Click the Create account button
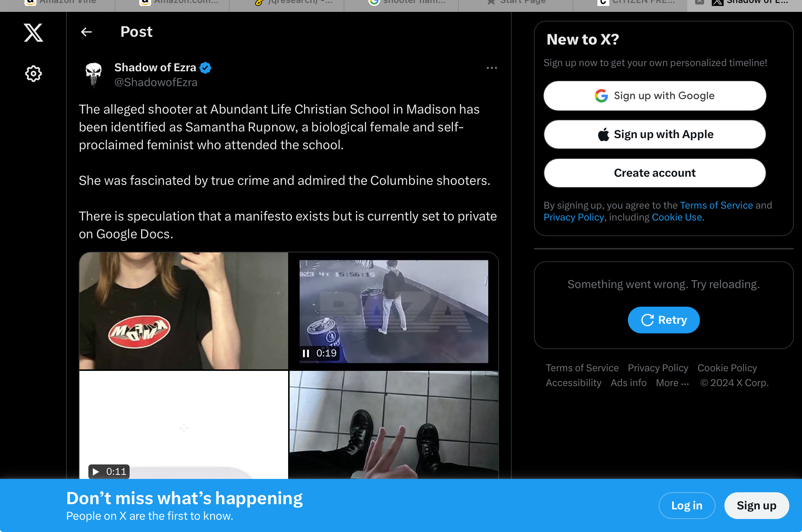 click(x=655, y=173)
